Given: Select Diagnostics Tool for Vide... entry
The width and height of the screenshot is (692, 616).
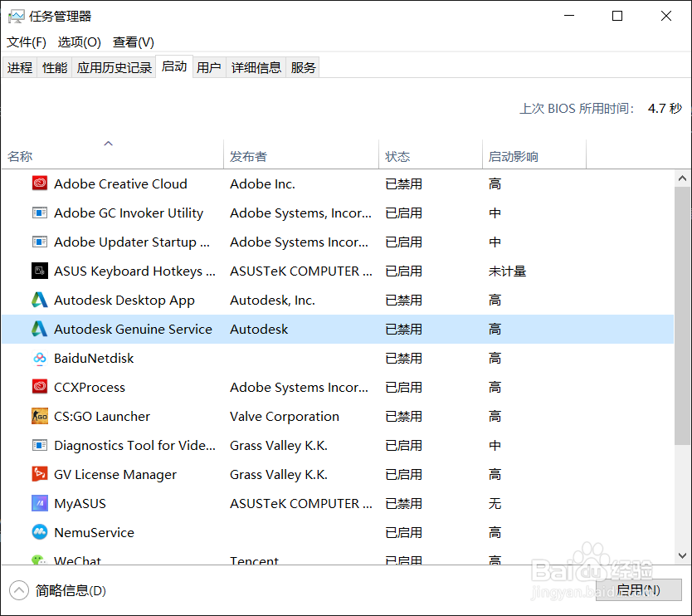Looking at the screenshot, I should click(134, 446).
